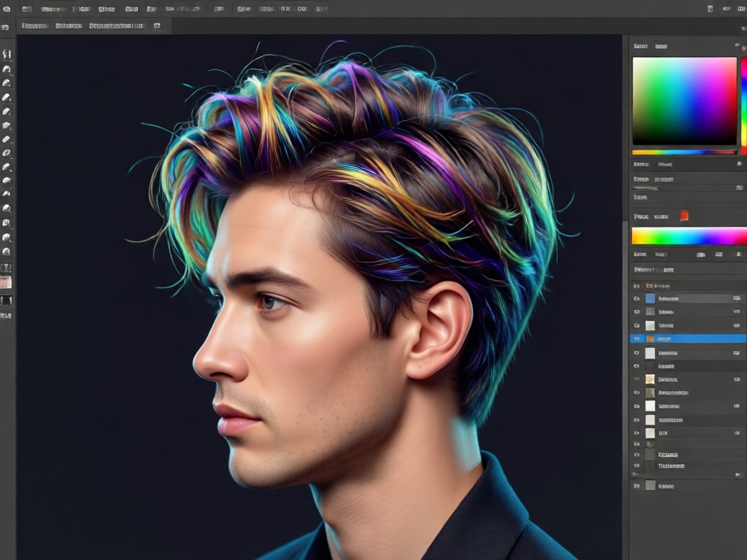This screenshot has height=560, width=747.
Task: Select the layer with the face thumbnail
Action: 688,379
